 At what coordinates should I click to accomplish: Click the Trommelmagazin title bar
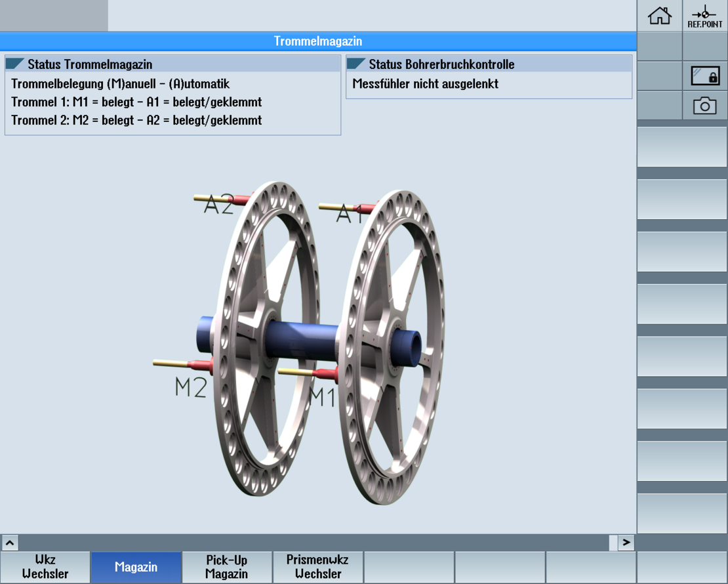(x=318, y=41)
